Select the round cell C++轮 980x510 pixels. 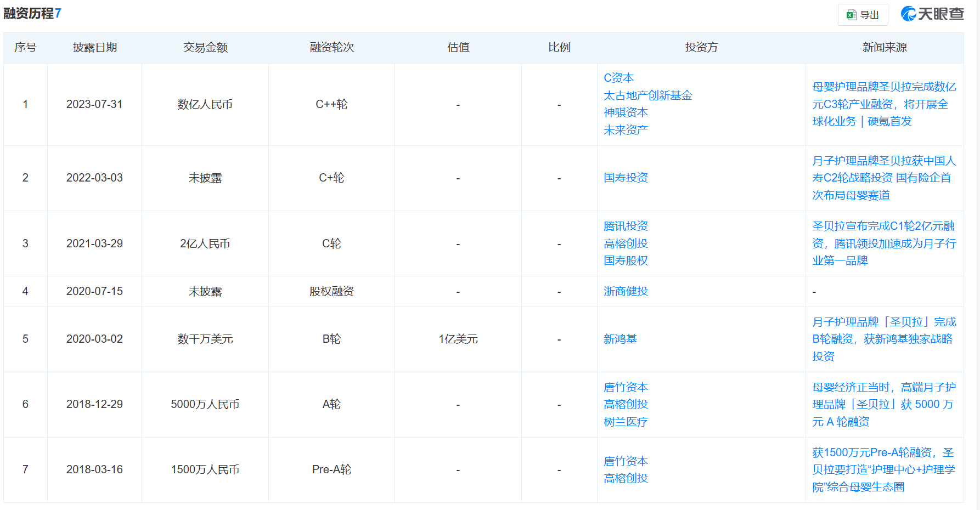(x=331, y=104)
